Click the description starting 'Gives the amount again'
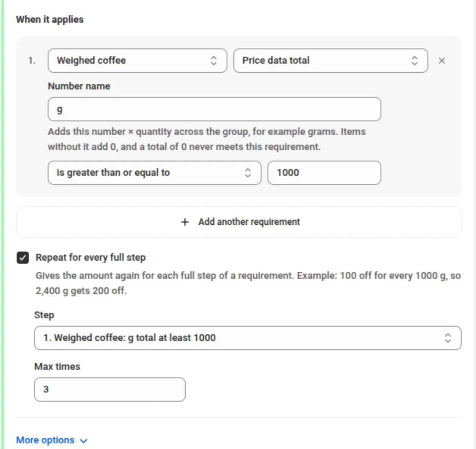This screenshot has width=476, height=449. tap(248, 283)
